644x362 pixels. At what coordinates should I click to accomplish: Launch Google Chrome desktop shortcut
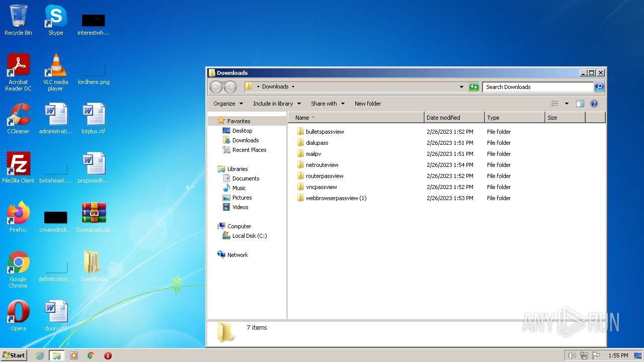18,269
